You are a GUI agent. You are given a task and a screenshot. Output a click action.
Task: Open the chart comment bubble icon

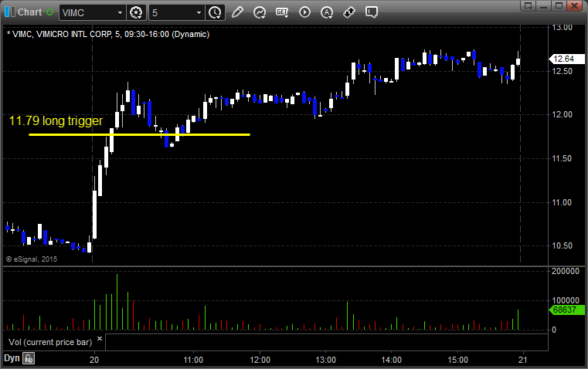click(371, 12)
